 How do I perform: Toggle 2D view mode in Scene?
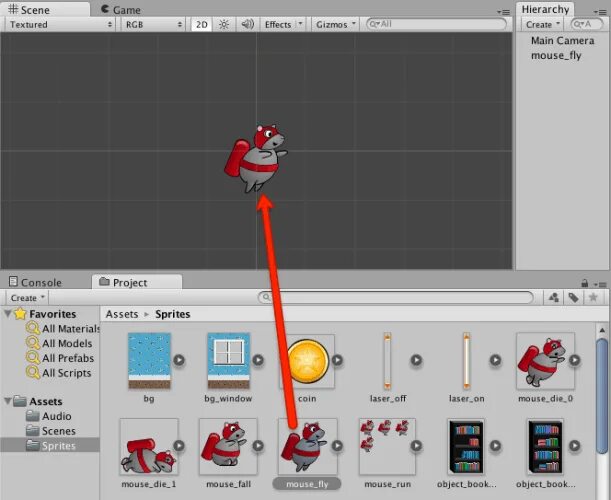201,25
